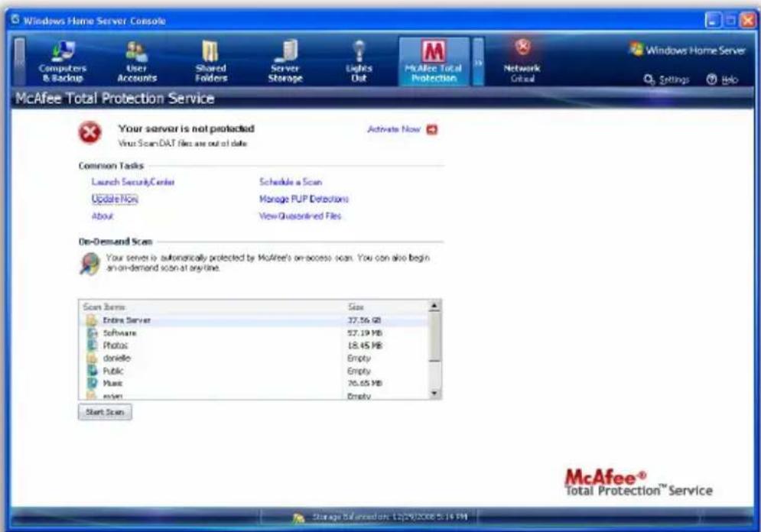Select the Photos scan item
Image resolution: width=761 pixels, height=532 pixels.
(x=253, y=345)
